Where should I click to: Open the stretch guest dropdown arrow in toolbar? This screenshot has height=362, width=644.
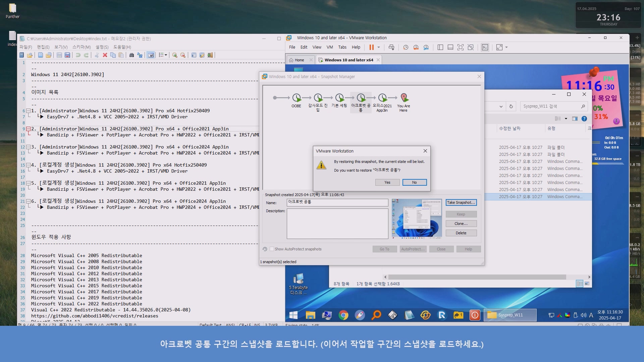click(506, 47)
